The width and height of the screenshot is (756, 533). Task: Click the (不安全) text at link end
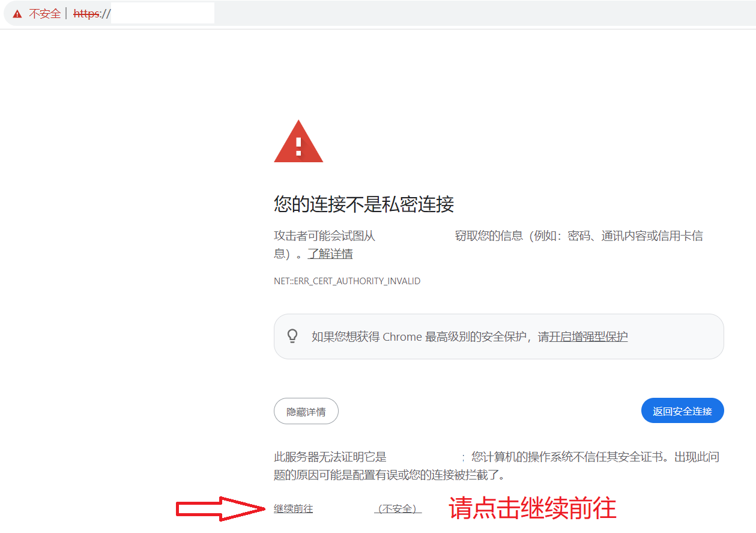[398, 509]
